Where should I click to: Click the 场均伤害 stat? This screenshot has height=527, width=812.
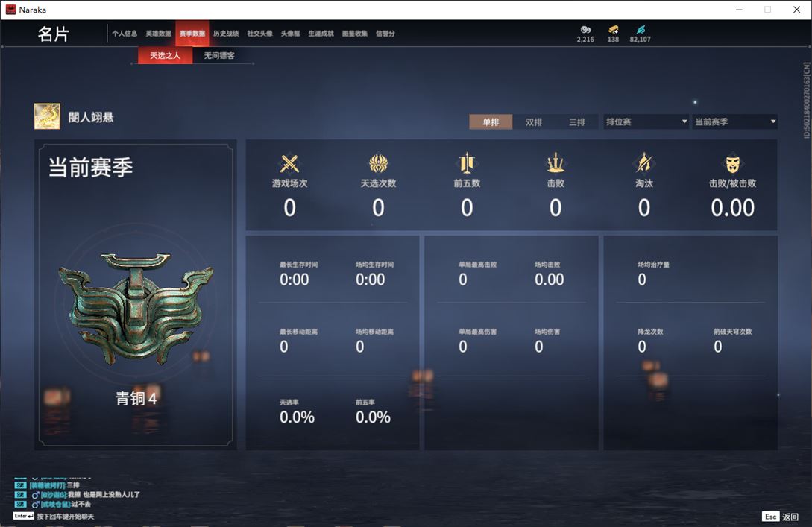547,341
